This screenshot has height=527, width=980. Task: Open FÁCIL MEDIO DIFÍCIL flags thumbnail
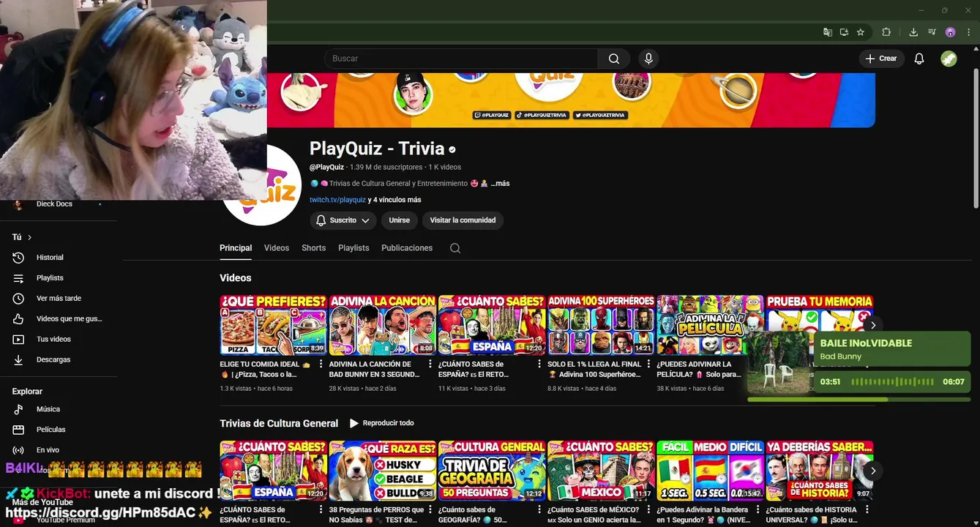(710, 471)
